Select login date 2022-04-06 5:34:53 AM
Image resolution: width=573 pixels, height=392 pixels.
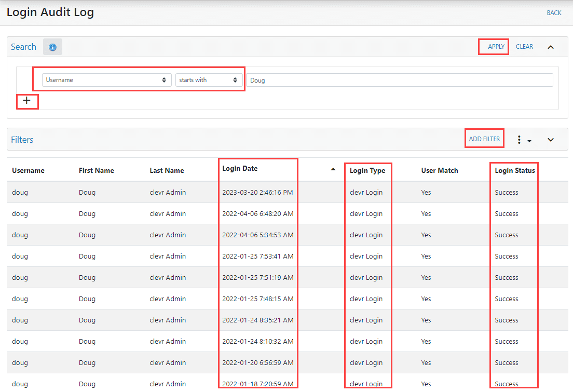click(257, 235)
